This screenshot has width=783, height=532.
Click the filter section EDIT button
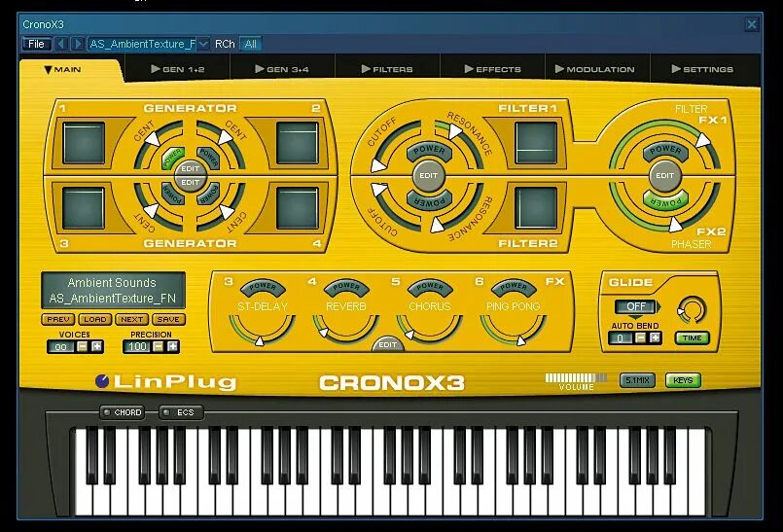(428, 175)
